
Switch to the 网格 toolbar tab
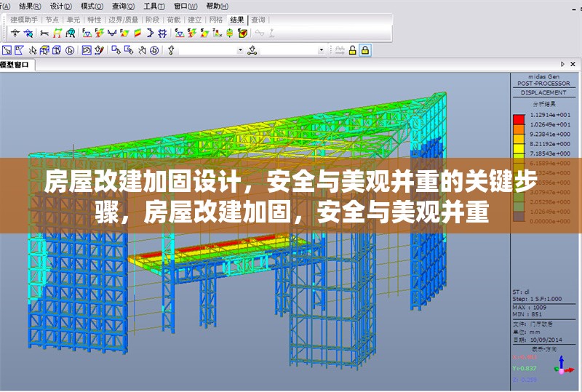[x=215, y=20]
